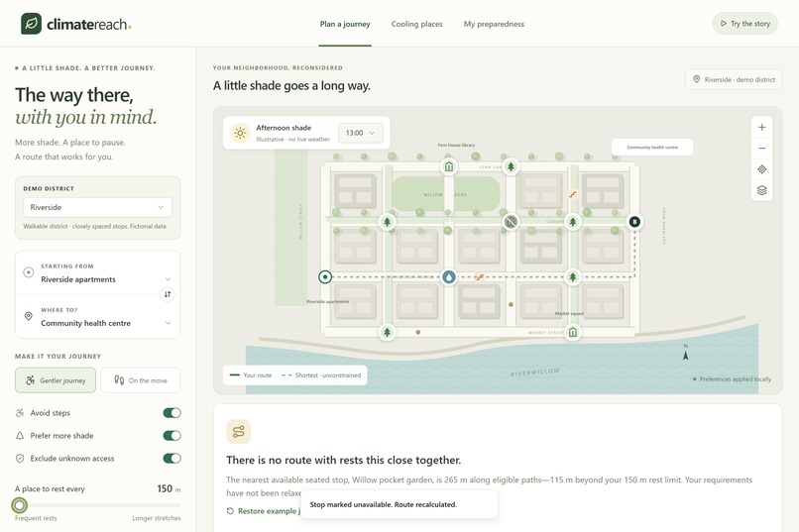Click the Riverside · demo district location chip

pos(734,79)
